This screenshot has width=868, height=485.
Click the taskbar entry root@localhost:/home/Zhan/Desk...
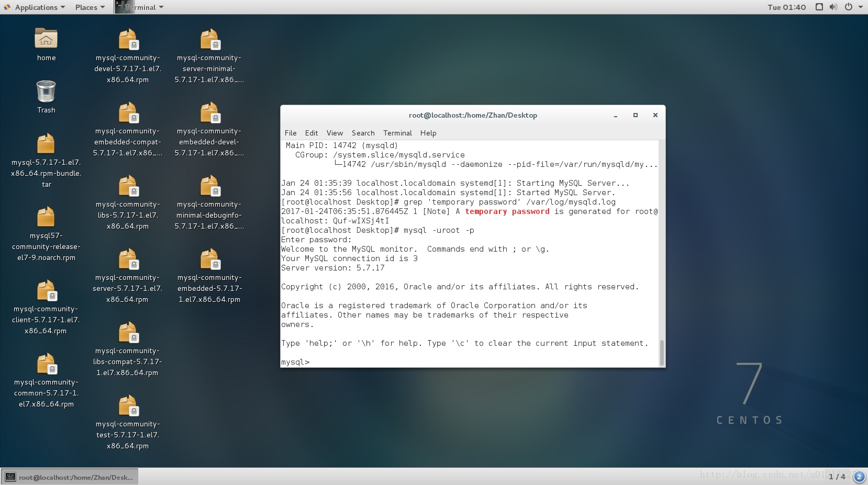[70, 477]
